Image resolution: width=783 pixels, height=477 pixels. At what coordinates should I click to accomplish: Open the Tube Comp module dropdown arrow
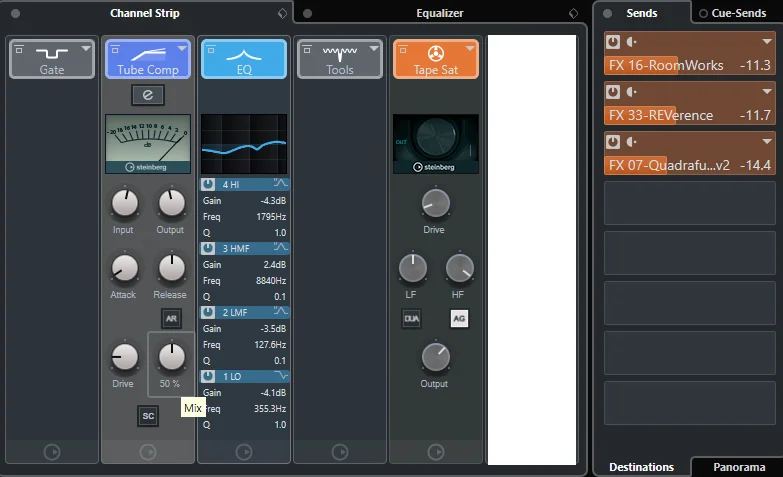pyautogui.click(x=182, y=48)
